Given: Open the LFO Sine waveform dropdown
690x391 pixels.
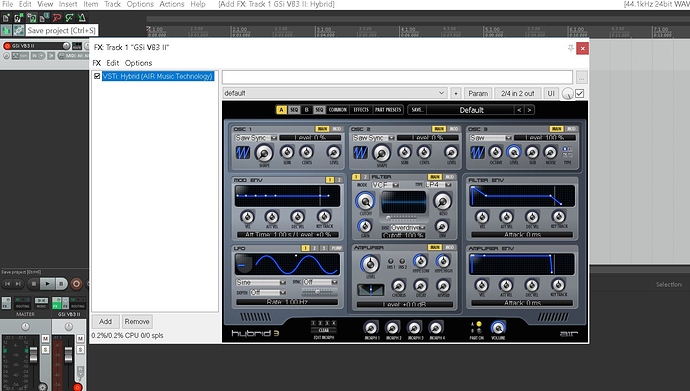Looking at the screenshot, I should (261, 282).
